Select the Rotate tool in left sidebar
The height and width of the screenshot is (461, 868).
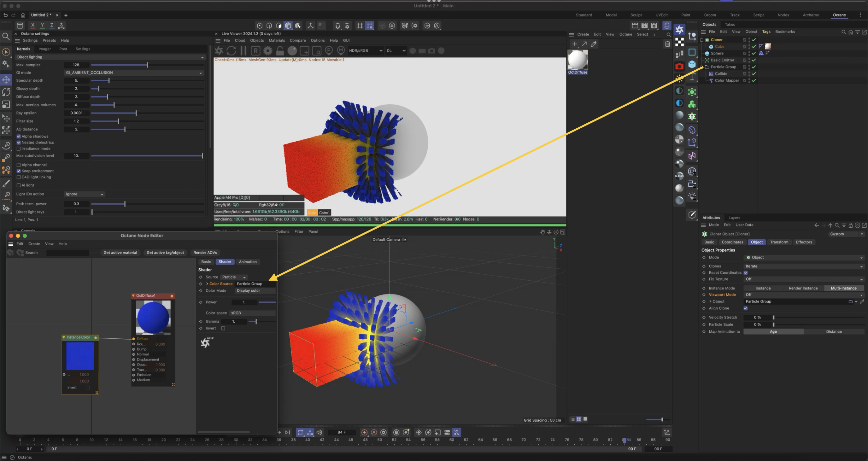click(x=6, y=92)
